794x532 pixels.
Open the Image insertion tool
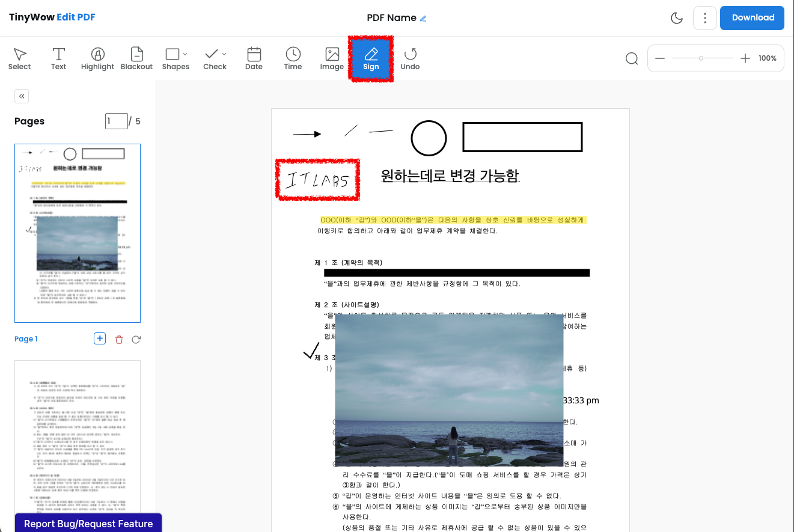point(332,58)
